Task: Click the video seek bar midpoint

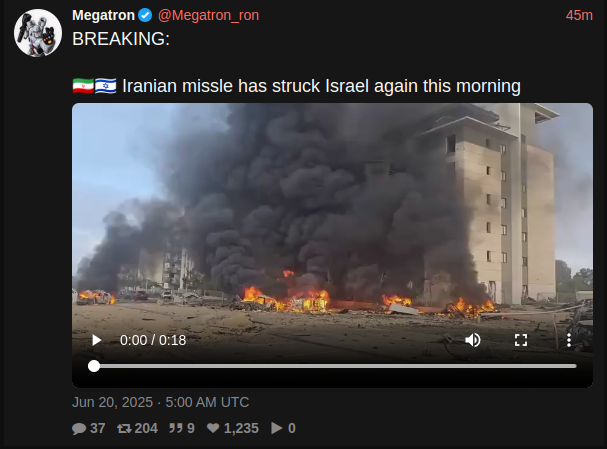Action: click(x=335, y=366)
